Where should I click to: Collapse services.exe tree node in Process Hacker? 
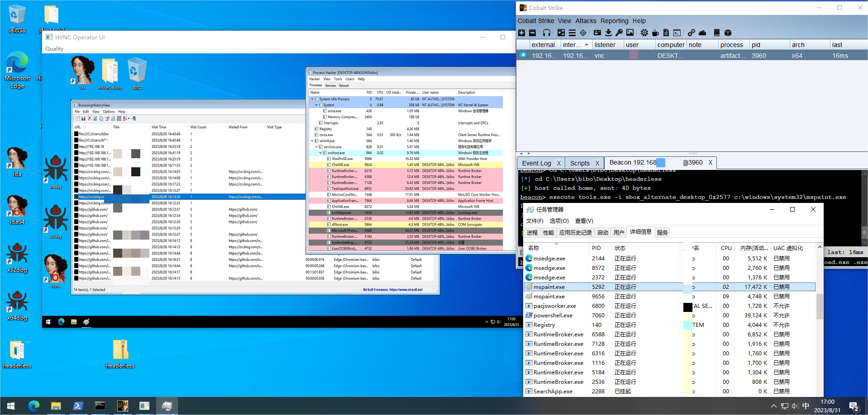[316, 147]
